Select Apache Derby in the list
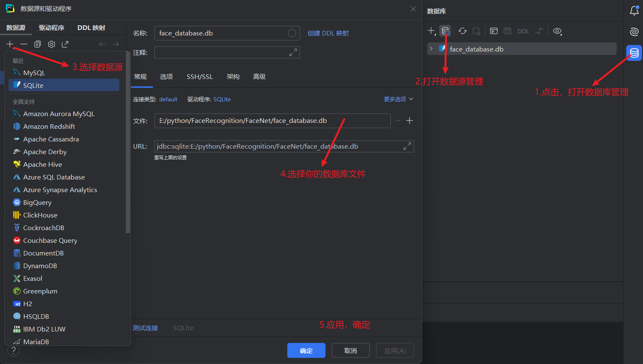This screenshot has height=364, width=643. tap(64, 152)
